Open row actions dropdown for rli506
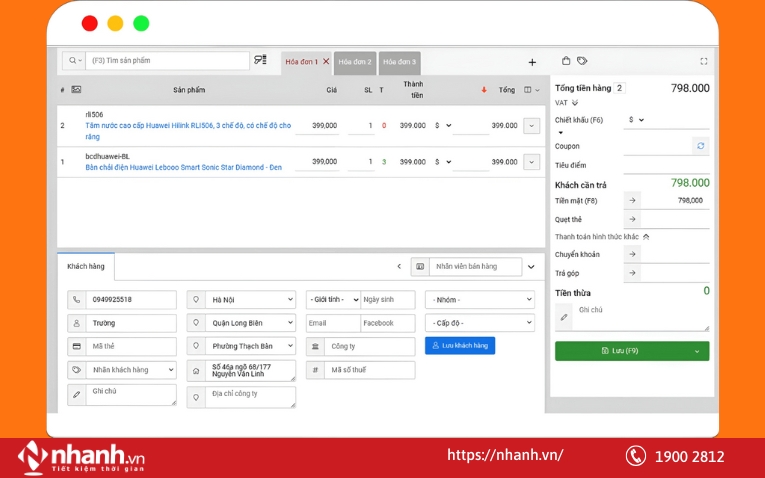Viewport: 765px width, 478px height. tap(532, 126)
